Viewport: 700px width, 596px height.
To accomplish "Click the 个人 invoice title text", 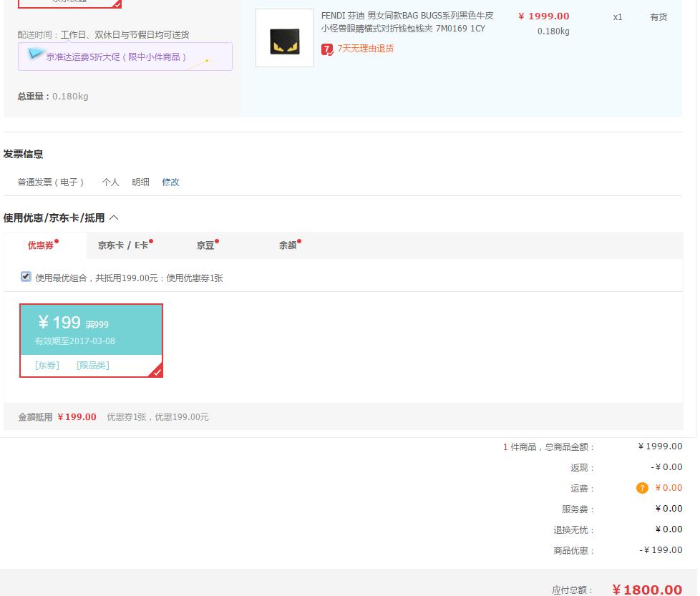I will (110, 182).
